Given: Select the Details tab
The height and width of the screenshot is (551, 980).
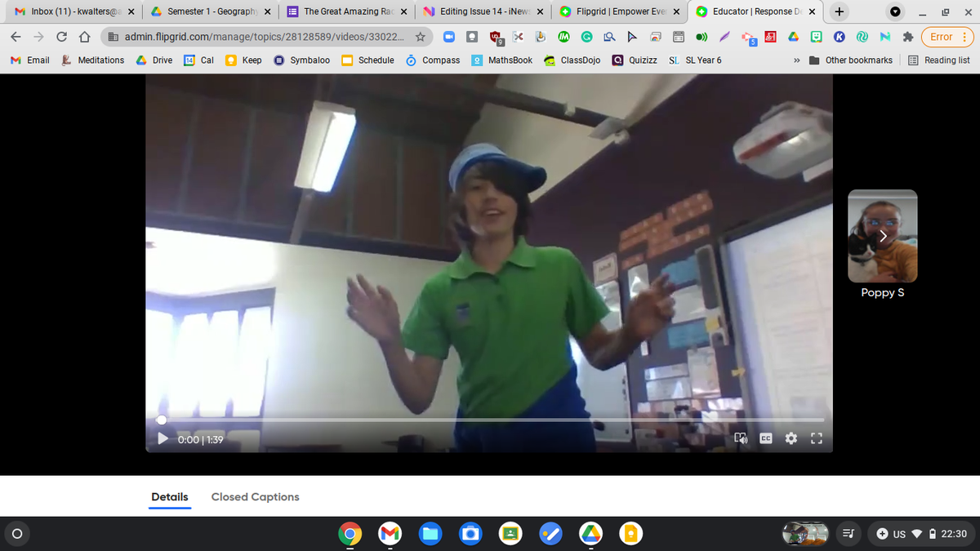Looking at the screenshot, I should (x=170, y=497).
